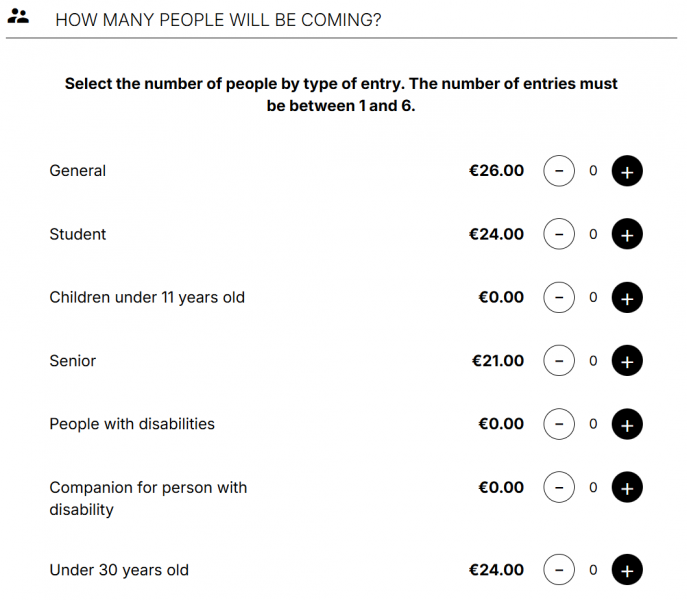Viewport: 687px width, 600px height.
Task: Add a Children under 11 entry
Action: pos(626,298)
